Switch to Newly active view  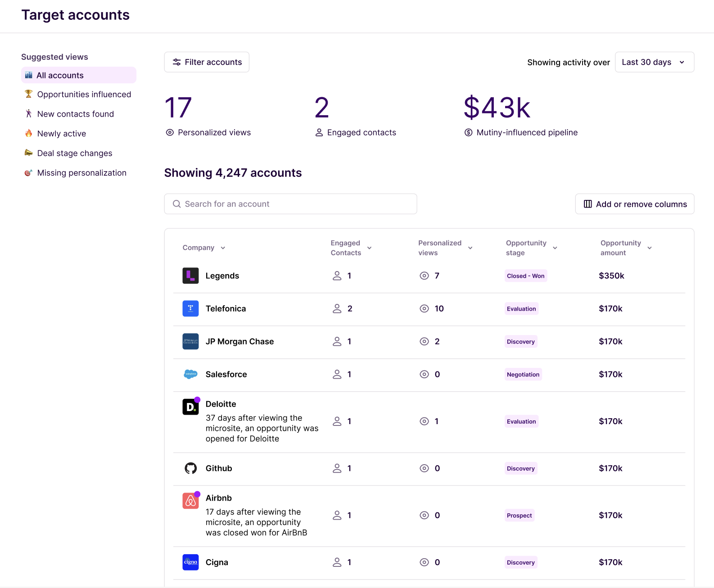62,134
